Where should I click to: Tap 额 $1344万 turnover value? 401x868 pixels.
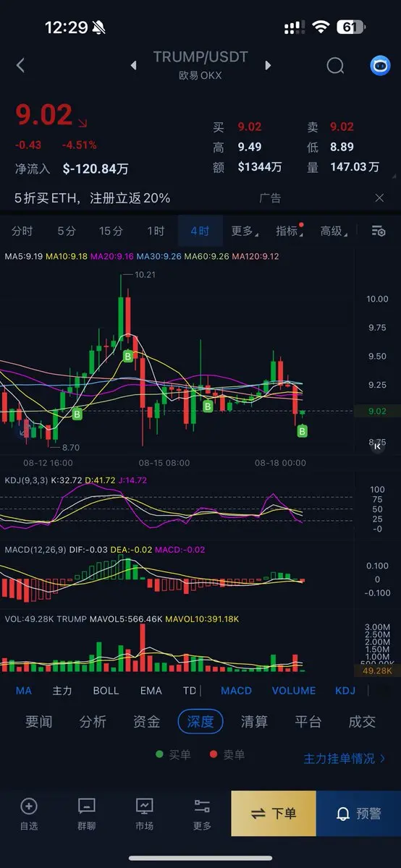[260, 167]
